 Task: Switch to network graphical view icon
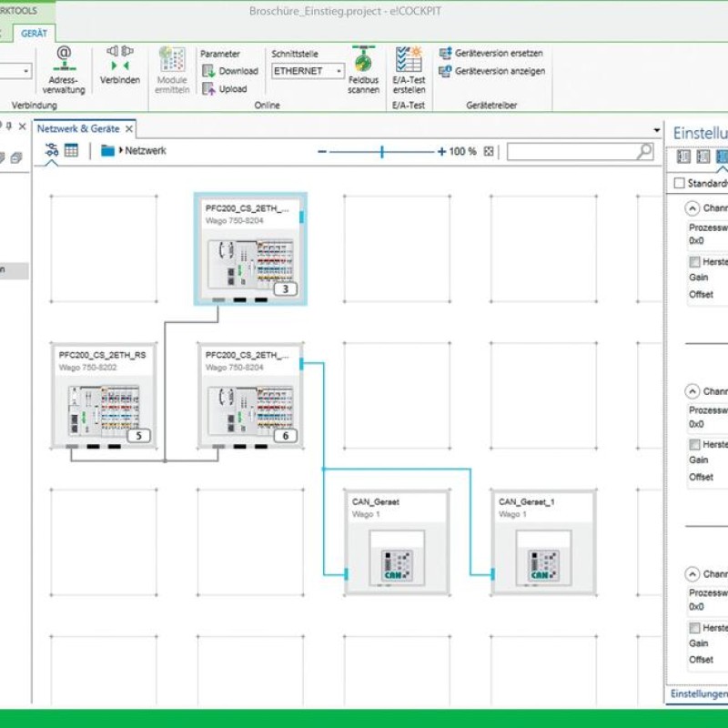coord(52,150)
